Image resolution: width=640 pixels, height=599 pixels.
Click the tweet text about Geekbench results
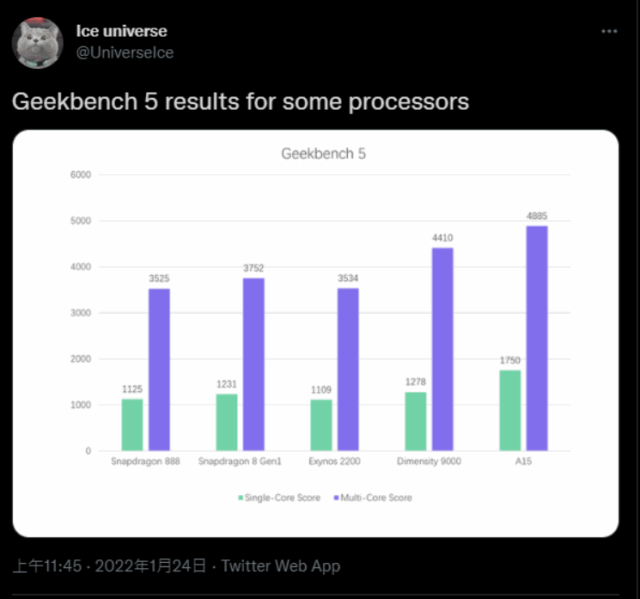pos(240,102)
